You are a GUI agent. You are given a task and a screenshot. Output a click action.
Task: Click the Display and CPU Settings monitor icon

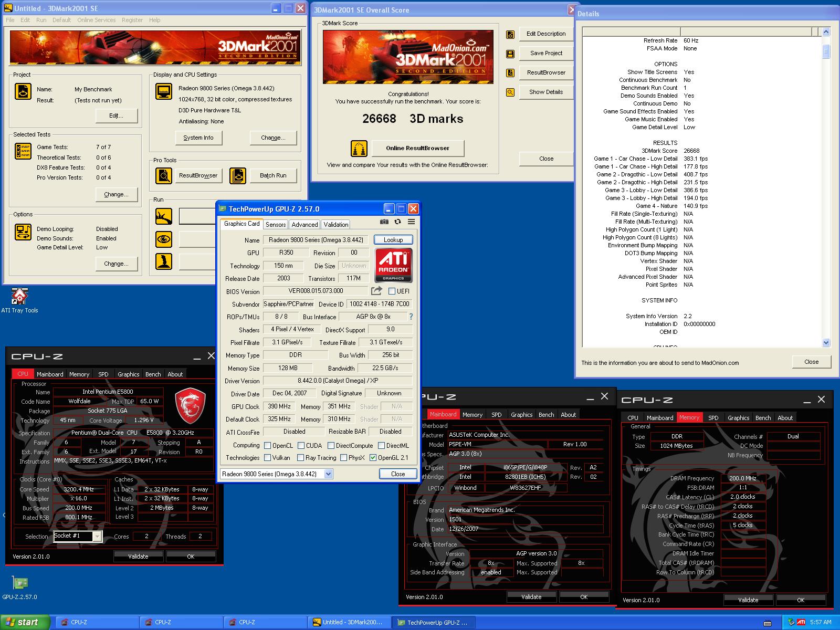(164, 91)
